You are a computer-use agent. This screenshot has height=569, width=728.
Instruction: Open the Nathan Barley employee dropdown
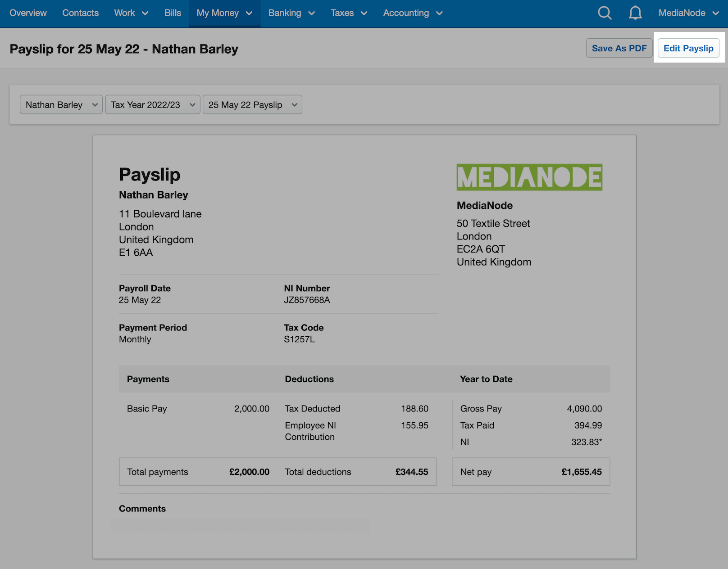click(61, 105)
